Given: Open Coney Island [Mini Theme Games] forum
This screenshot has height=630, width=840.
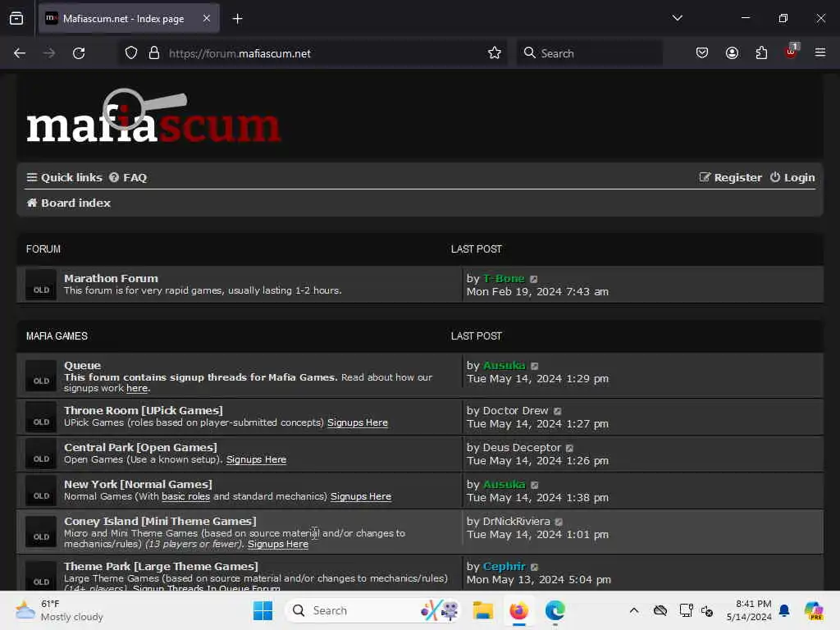Looking at the screenshot, I should [x=160, y=521].
